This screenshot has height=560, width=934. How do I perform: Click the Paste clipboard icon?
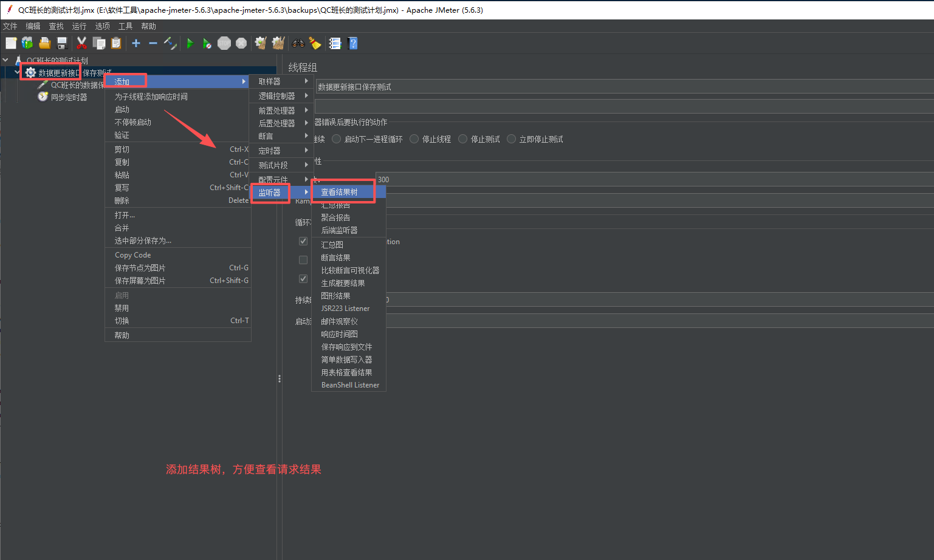pyautogui.click(x=116, y=43)
